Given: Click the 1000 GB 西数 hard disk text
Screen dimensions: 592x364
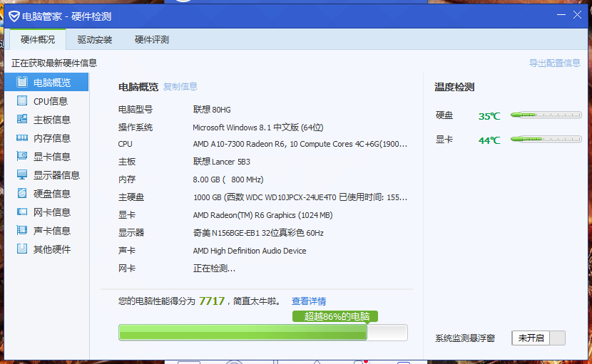Looking at the screenshot, I should point(300,197).
